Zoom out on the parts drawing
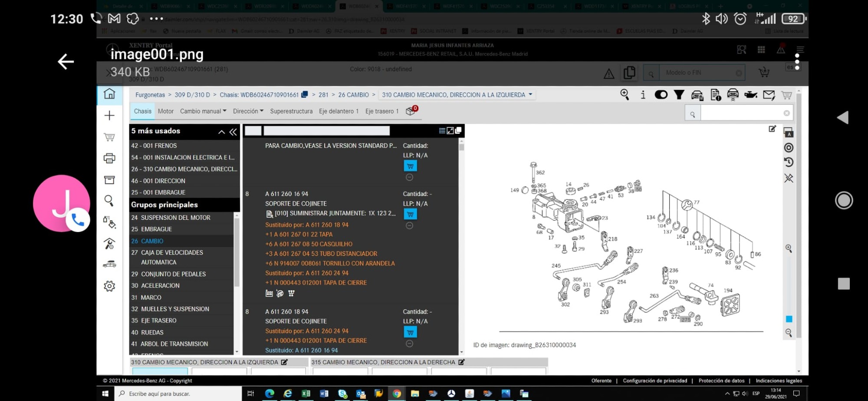This screenshot has height=401, width=868. pos(789,333)
